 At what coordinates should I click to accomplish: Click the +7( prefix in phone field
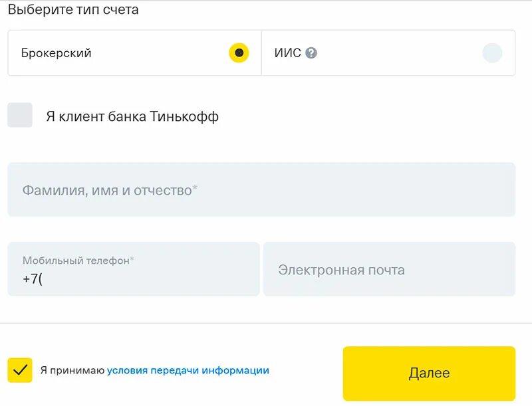tap(32, 279)
